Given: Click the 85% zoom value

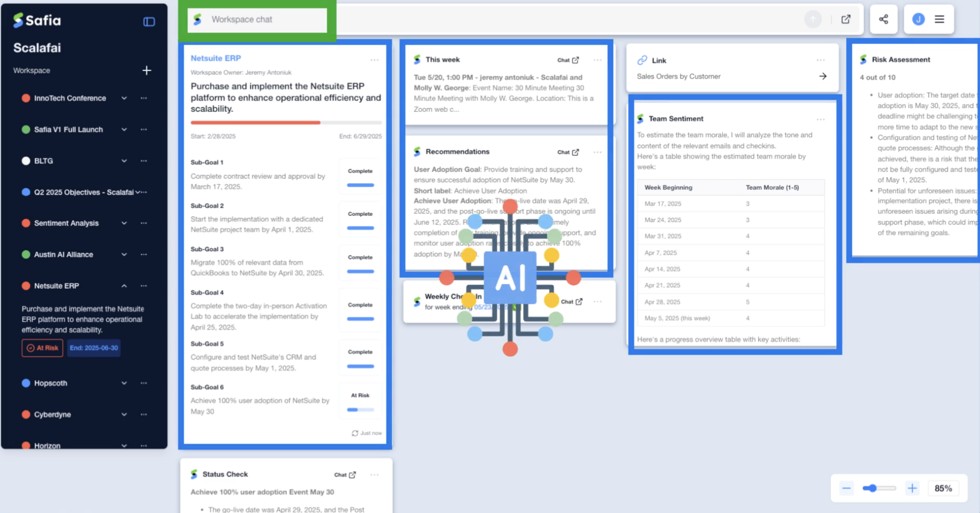Looking at the screenshot, I should click(943, 488).
